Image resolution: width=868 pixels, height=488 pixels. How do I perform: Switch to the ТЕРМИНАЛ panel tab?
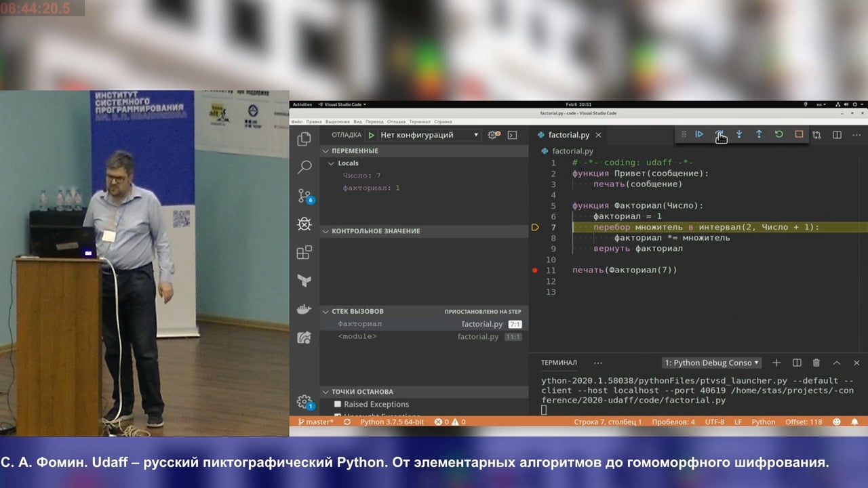click(559, 363)
